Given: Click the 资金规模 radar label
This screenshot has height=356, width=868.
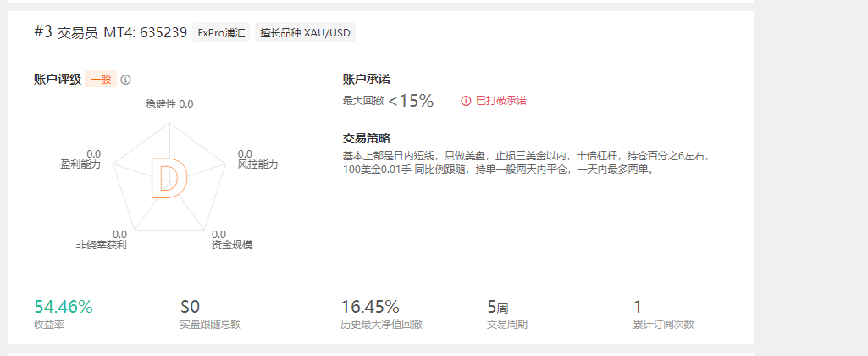Looking at the screenshot, I should click(232, 245).
